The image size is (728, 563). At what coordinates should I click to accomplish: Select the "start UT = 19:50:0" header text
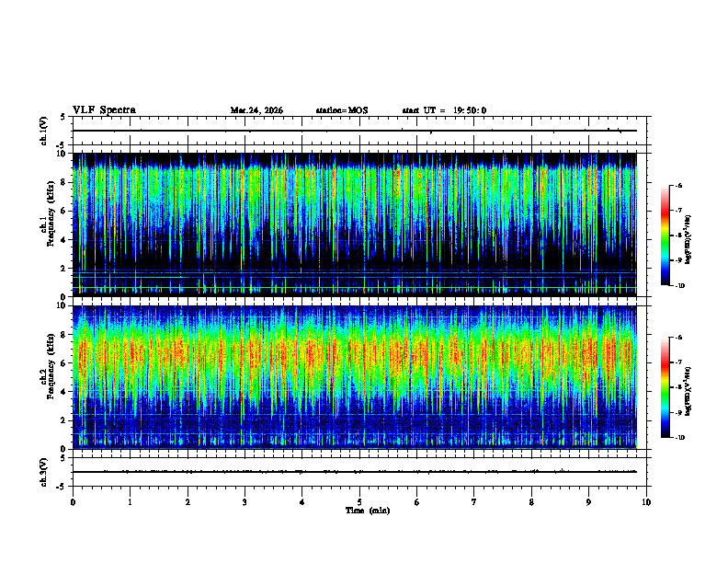point(444,110)
